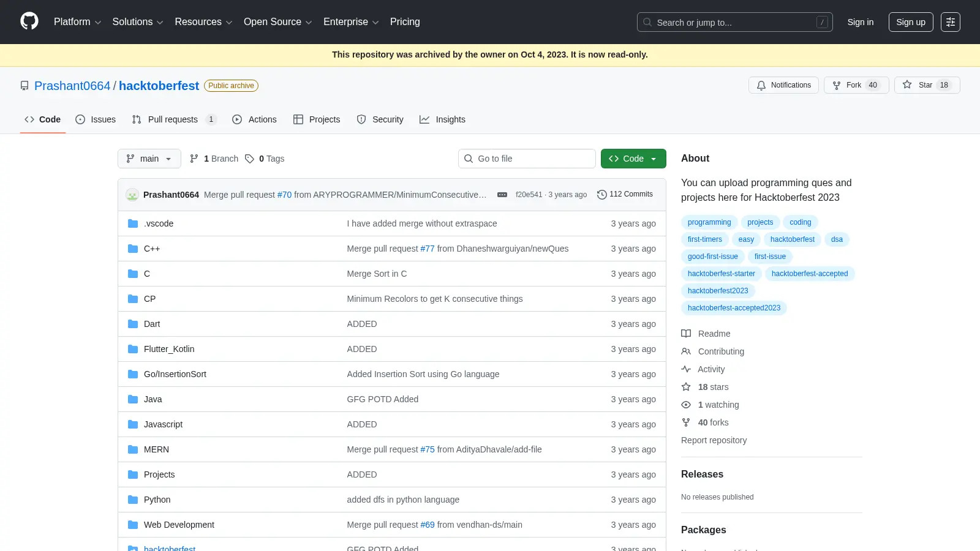This screenshot has height=551, width=980.
Task: Click the repository icon before Prashant0664
Action: point(24,86)
